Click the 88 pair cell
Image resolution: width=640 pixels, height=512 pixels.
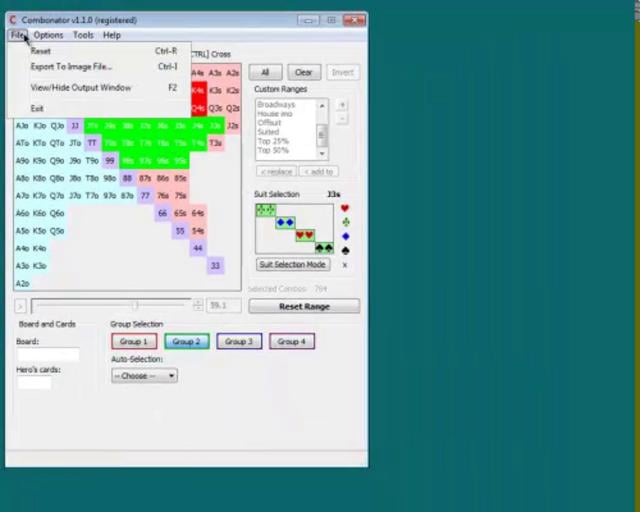tap(127, 178)
